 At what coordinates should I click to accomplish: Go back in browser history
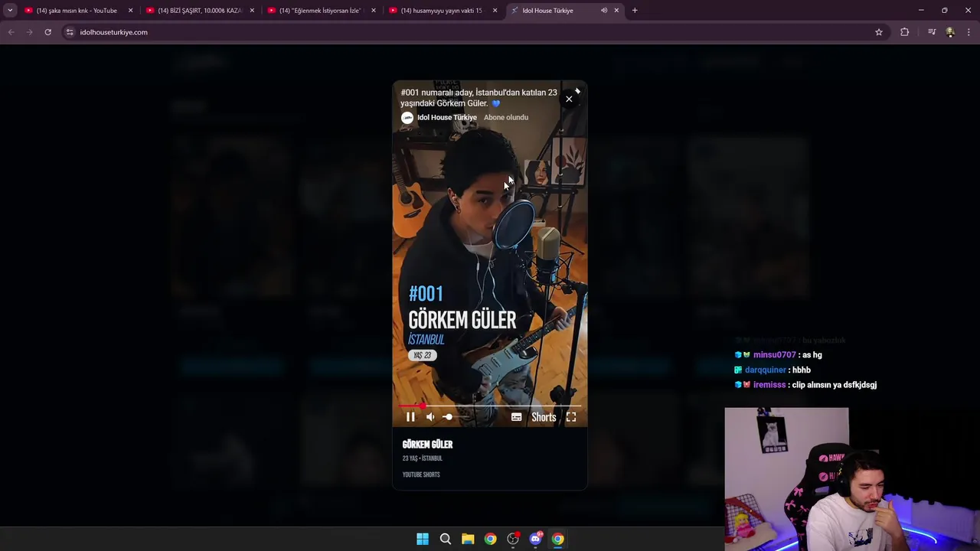click(x=11, y=32)
